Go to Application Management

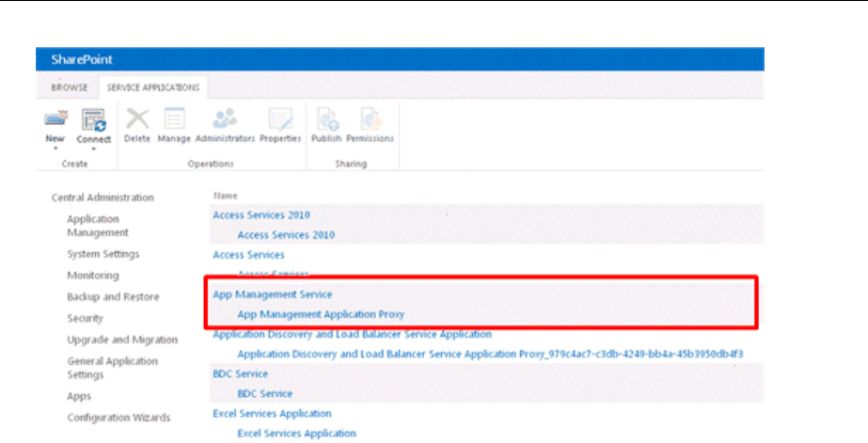tap(98, 226)
